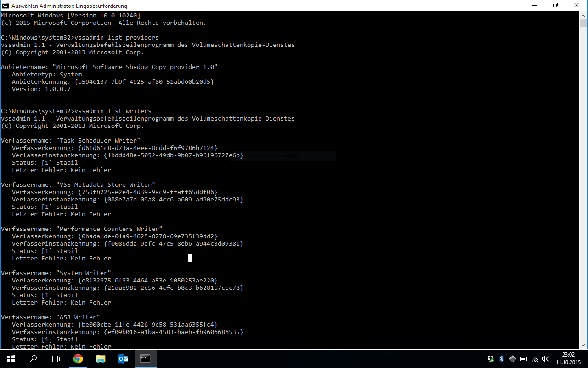Click Verfasserinstanzkennung {ef09b016-a1ba-4583-baeb-fb9606686535}

tap(128, 332)
